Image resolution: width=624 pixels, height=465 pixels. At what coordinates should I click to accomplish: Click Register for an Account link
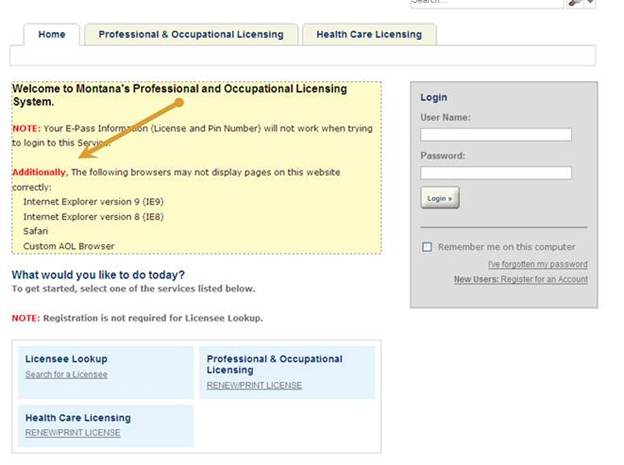tap(545, 279)
